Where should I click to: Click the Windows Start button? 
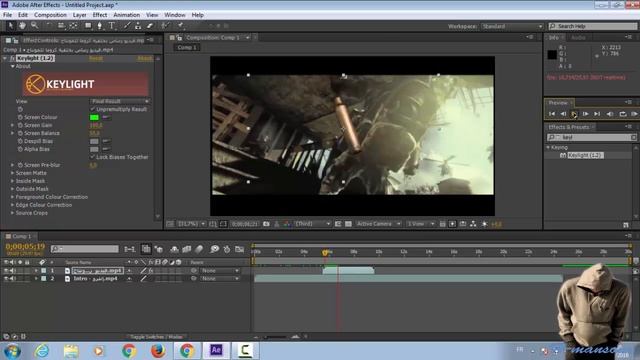pos(12,351)
